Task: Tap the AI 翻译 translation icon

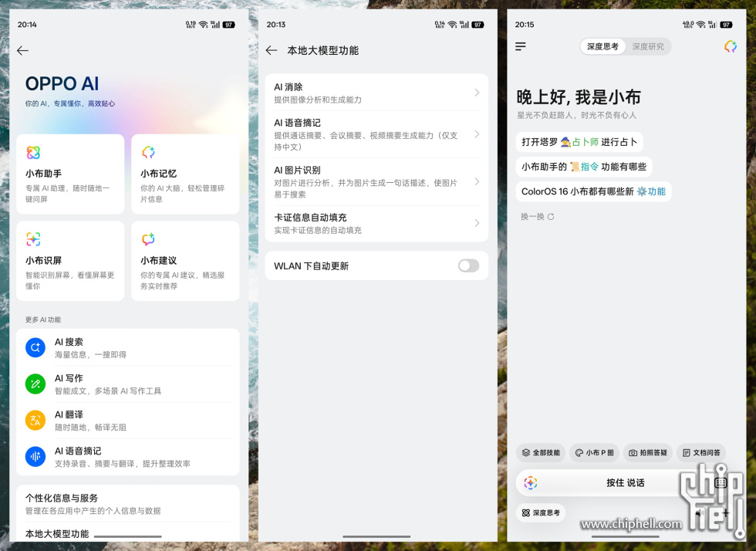Action: tap(35, 420)
